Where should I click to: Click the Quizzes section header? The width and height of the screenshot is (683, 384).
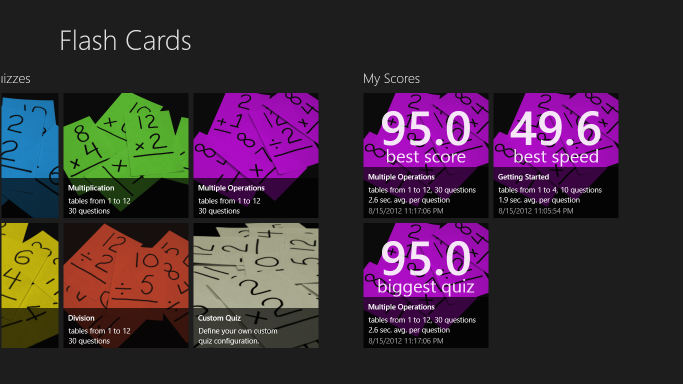click(15, 79)
